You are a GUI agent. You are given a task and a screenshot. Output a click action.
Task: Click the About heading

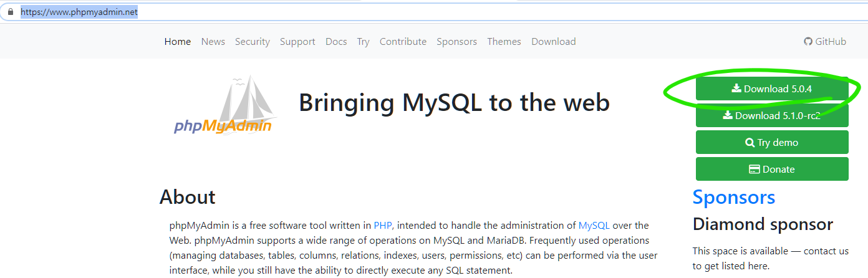(x=188, y=197)
